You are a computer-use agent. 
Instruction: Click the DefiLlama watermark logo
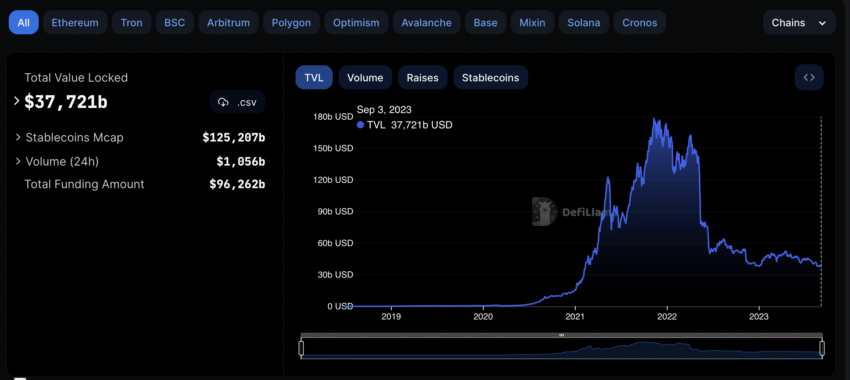pyautogui.click(x=545, y=211)
